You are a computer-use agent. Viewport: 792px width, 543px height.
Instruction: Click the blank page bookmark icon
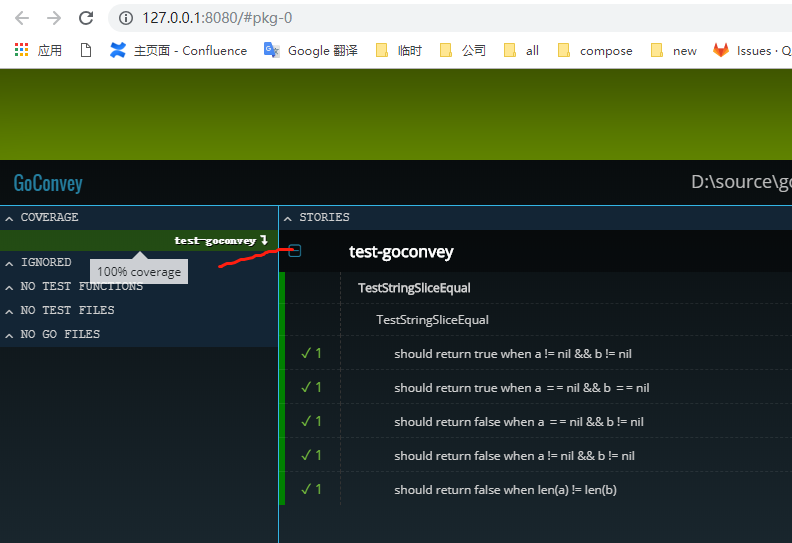(86, 51)
